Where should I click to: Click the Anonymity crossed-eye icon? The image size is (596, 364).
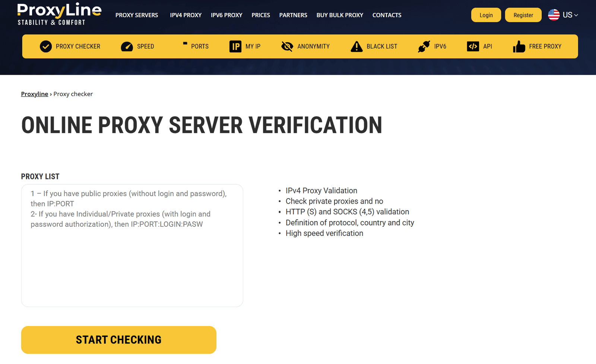287,47
